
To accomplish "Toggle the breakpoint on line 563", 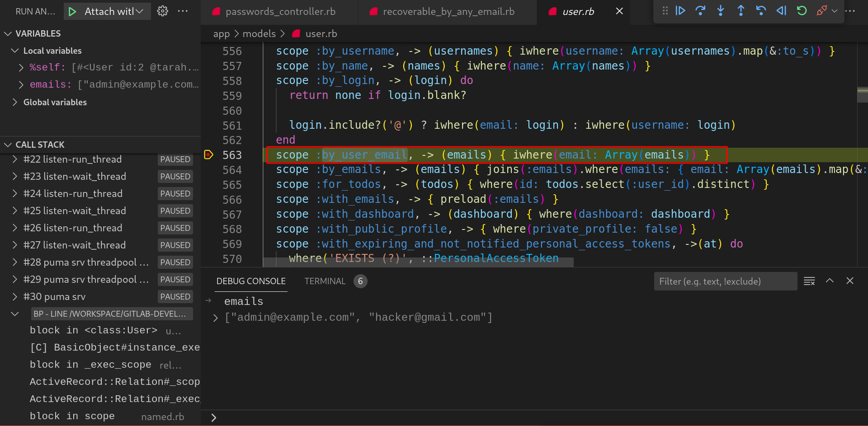I will coord(208,155).
